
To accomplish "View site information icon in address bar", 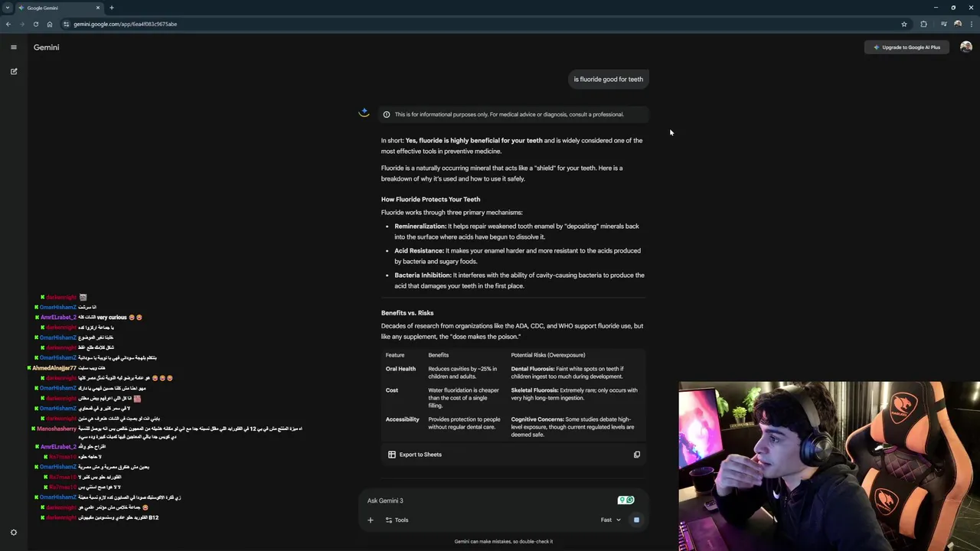I will 67,24.
